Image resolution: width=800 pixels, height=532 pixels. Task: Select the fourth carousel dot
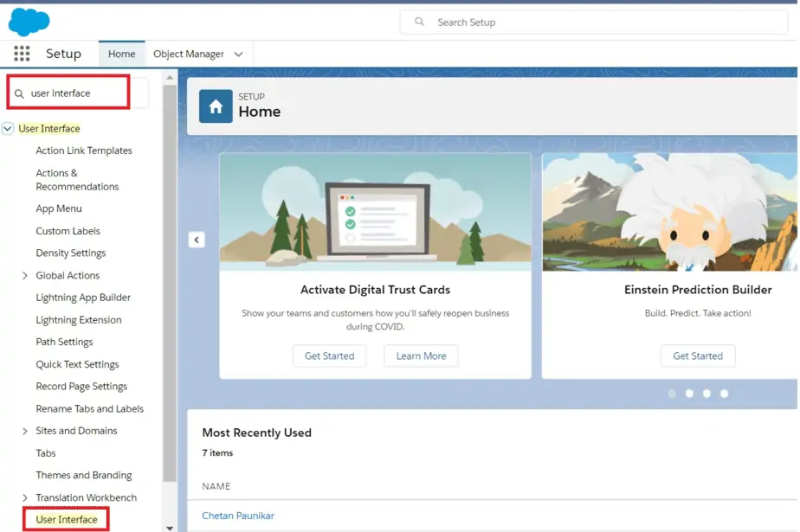pos(725,394)
